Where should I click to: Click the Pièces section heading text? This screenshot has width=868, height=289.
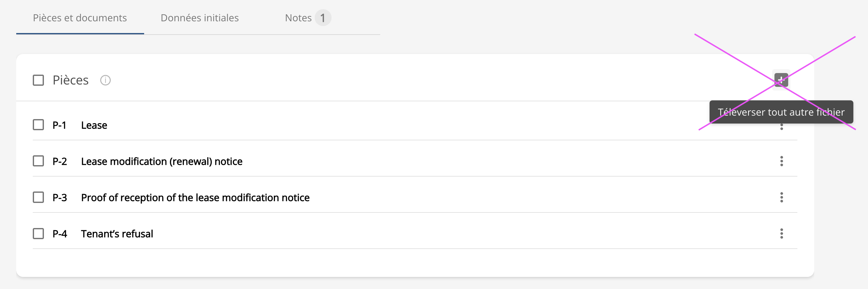(x=70, y=80)
